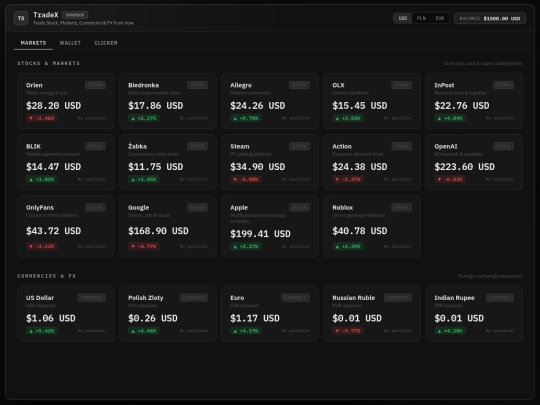Open the Żabka stock card
This screenshot has height=405, width=540.
pyautogui.click(x=168, y=162)
